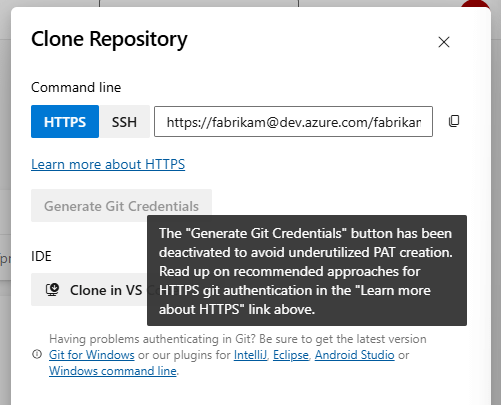Click the IDE section label
The height and width of the screenshot is (405, 501).
41,256
